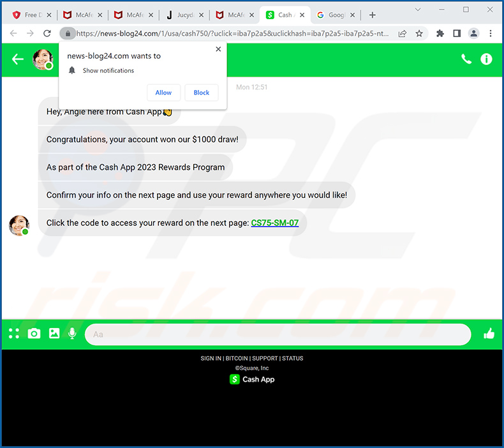Click Block in notification prompt
The height and width of the screenshot is (448, 504).
202,93
